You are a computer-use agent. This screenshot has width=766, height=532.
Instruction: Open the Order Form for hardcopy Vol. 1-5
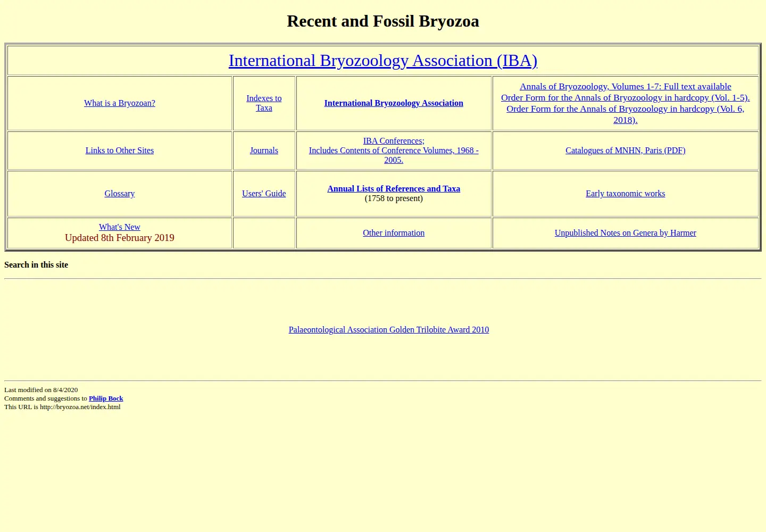click(x=626, y=98)
